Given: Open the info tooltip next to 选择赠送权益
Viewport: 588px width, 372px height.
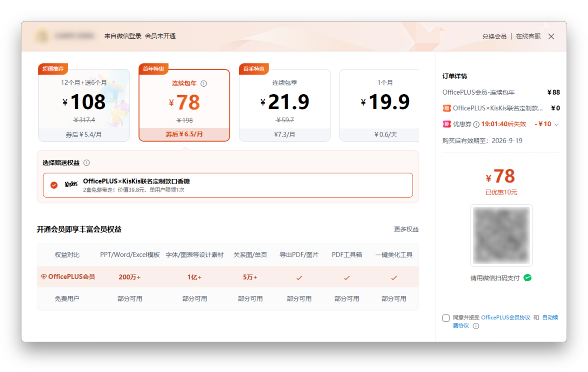Looking at the screenshot, I should tap(87, 162).
